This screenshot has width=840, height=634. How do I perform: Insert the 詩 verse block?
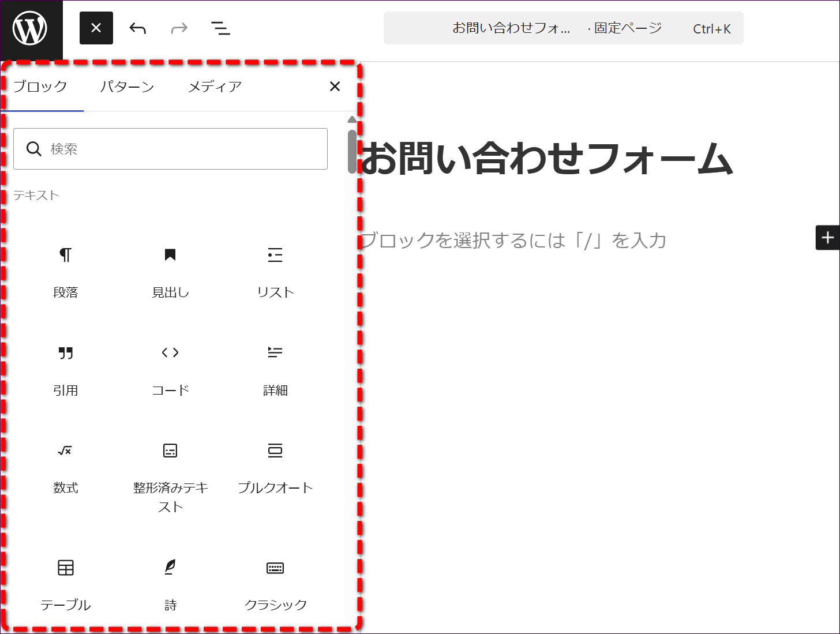[x=170, y=585]
